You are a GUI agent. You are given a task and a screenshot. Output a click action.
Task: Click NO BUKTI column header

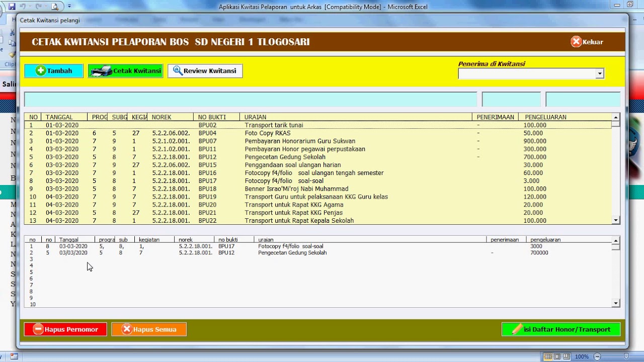tap(212, 117)
